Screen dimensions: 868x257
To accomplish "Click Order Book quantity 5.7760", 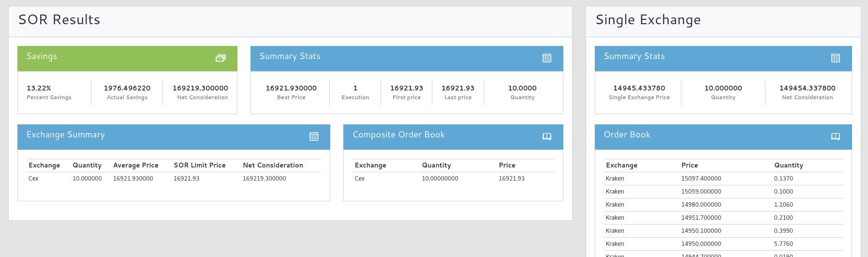I will click(x=783, y=244).
